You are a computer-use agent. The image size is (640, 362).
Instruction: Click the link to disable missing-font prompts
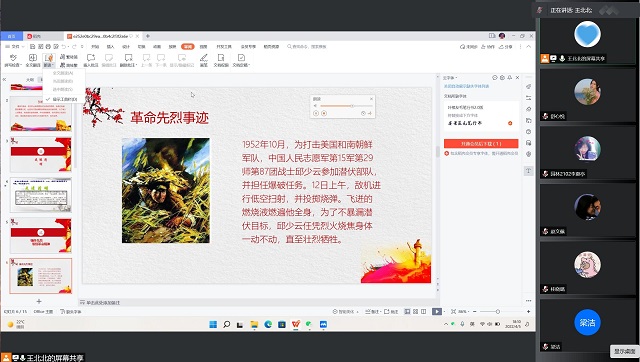pos(466,86)
